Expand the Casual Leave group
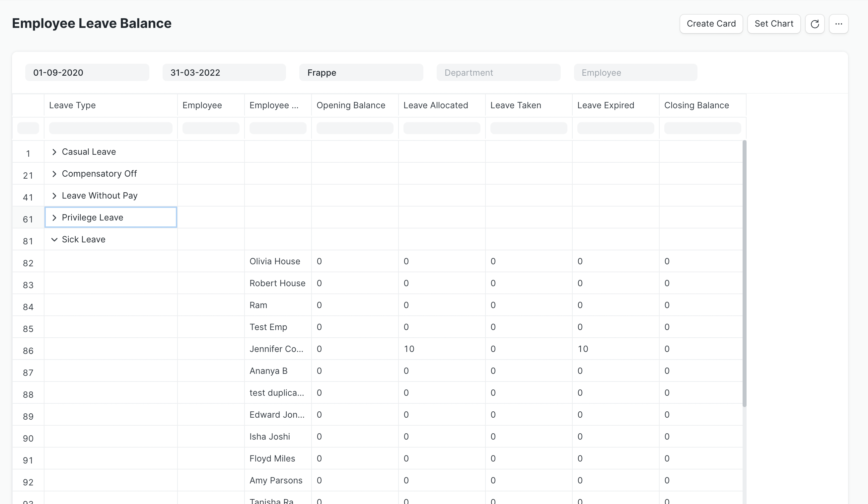 tap(54, 152)
